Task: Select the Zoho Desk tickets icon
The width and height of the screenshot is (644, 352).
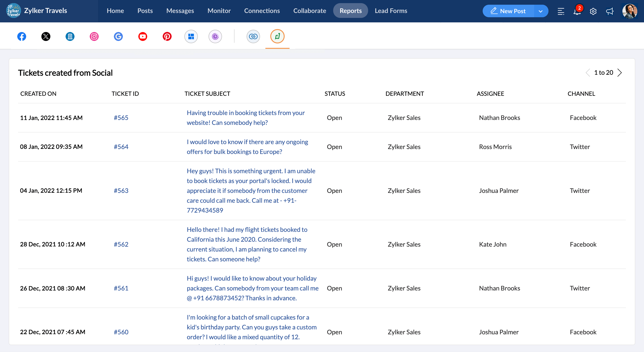Action: pyautogui.click(x=277, y=36)
